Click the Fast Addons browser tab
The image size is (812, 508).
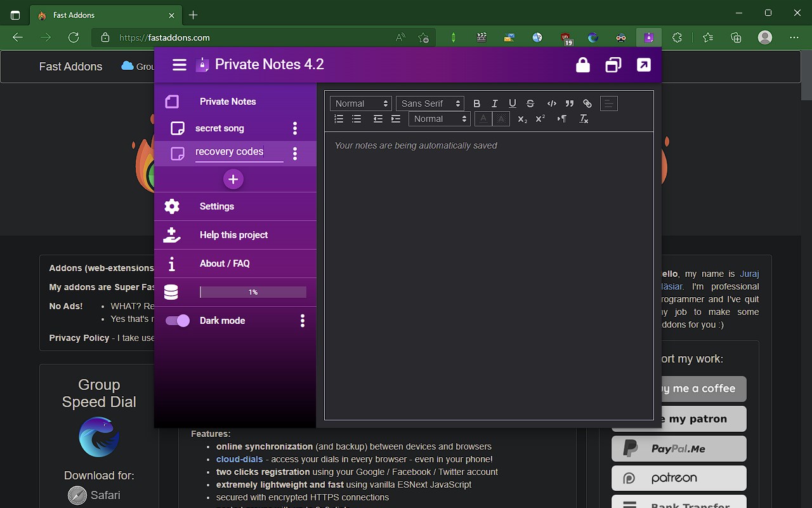(105, 15)
